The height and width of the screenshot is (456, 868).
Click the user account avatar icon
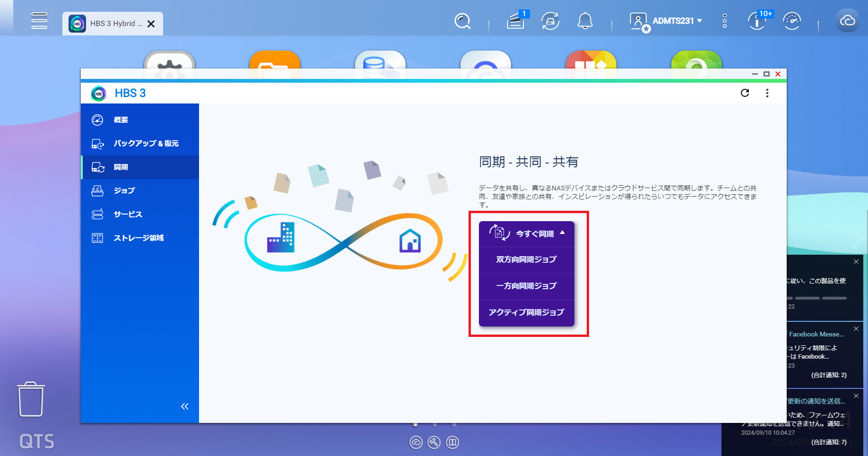[639, 22]
